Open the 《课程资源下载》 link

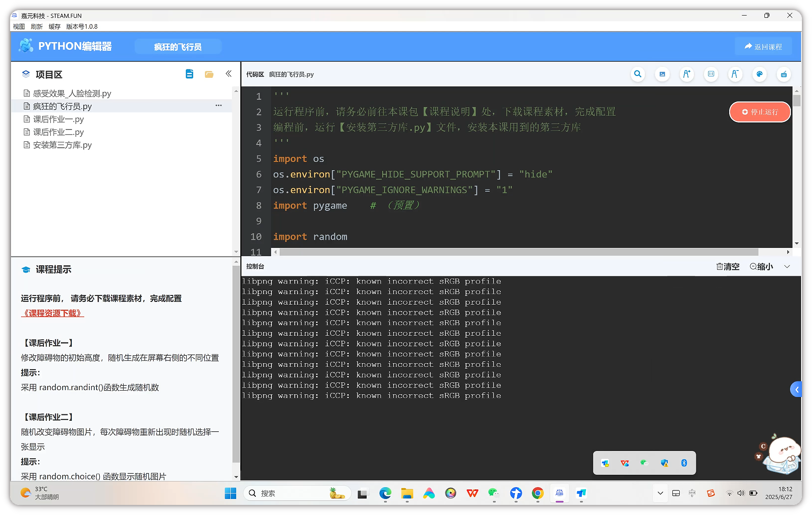coord(53,313)
